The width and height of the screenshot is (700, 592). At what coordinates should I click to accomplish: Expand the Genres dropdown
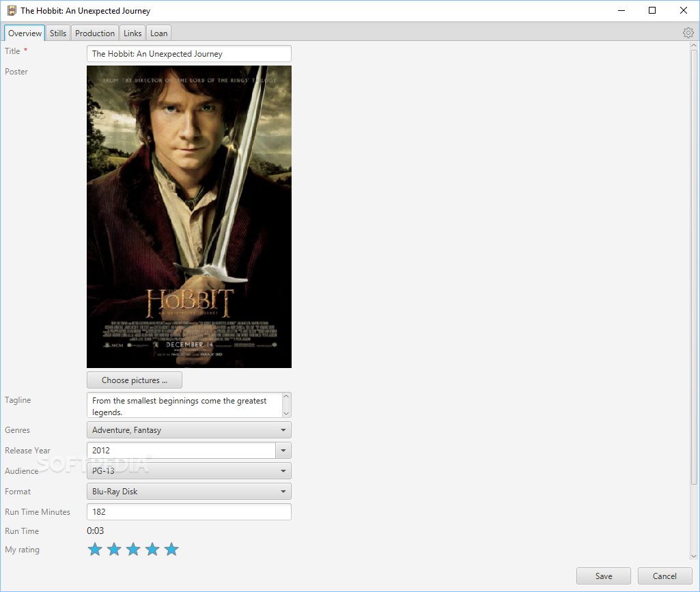coord(189,430)
